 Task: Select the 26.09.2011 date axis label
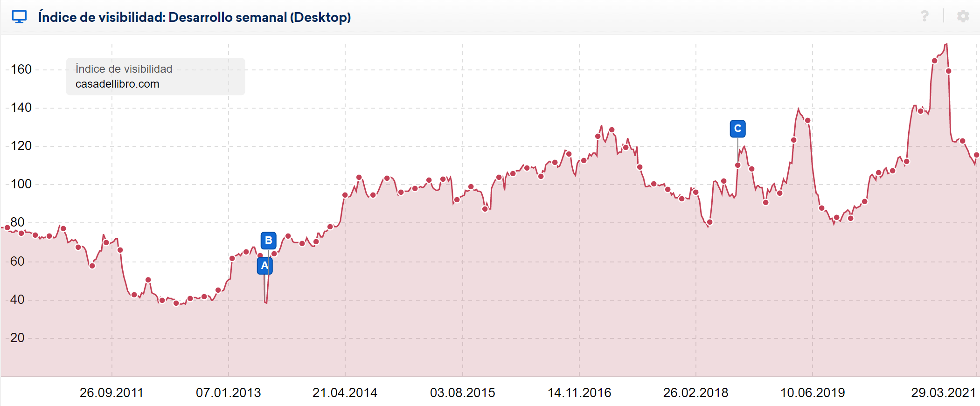pos(111,392)
